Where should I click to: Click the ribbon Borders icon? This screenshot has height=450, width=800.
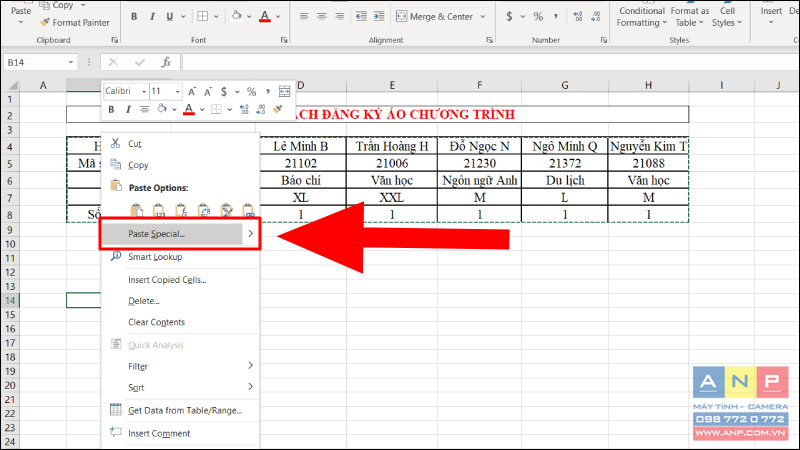click(203, 16)
